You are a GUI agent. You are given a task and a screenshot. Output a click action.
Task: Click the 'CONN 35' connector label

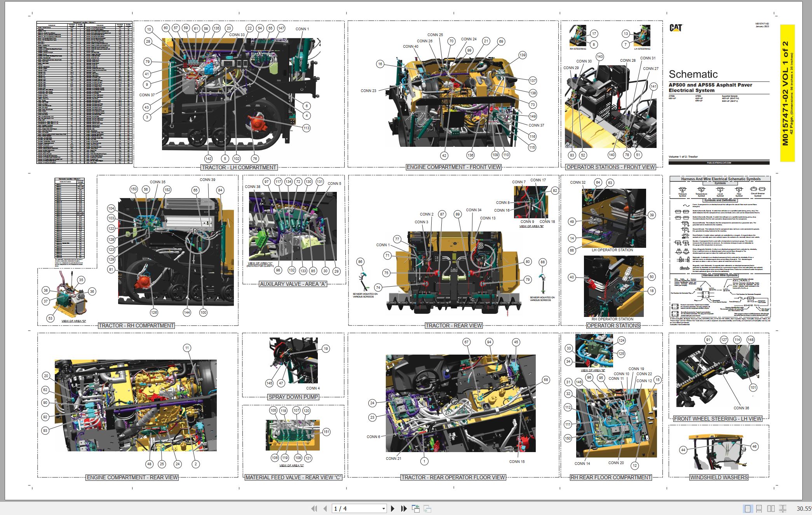click(x=158, y=182)
